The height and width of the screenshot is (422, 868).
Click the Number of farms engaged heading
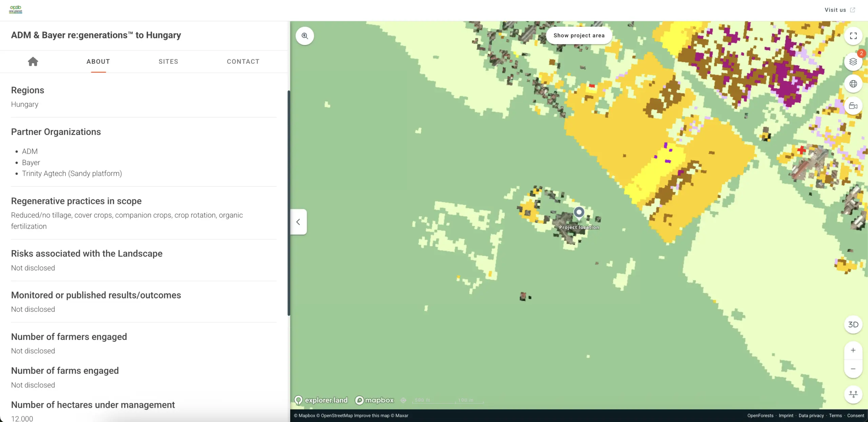tap(65, 371)
